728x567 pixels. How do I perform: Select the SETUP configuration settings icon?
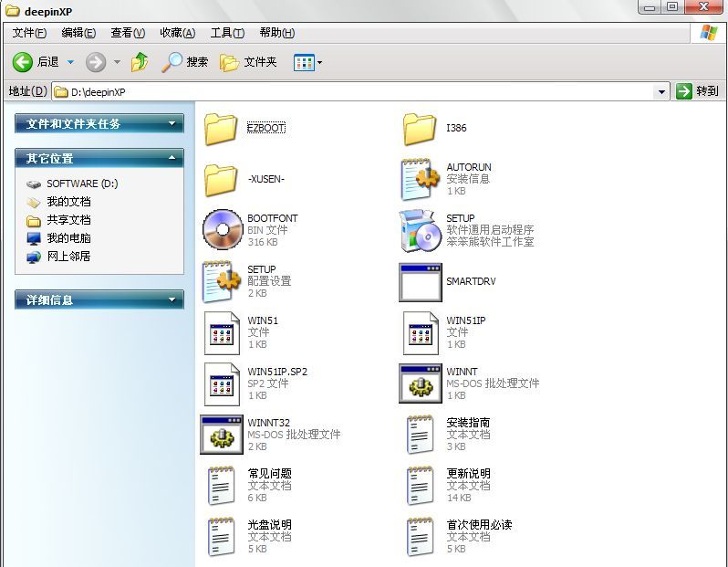[222, 281]
